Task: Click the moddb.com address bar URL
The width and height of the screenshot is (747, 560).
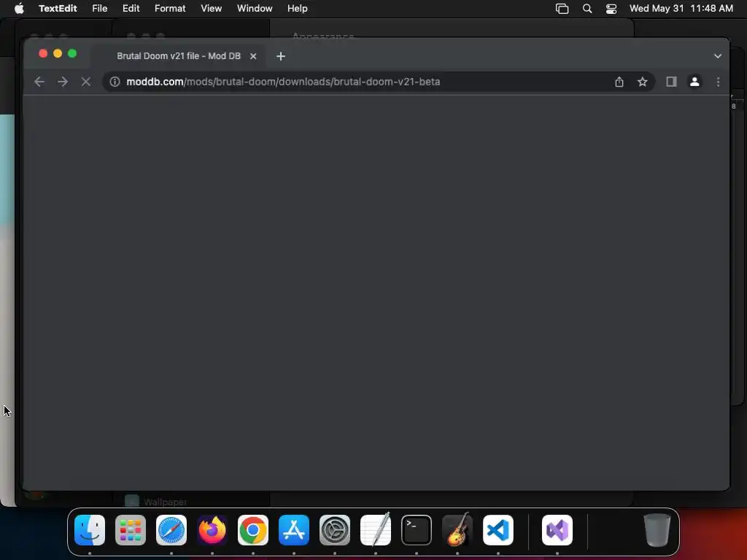Action: coord(283,82)
